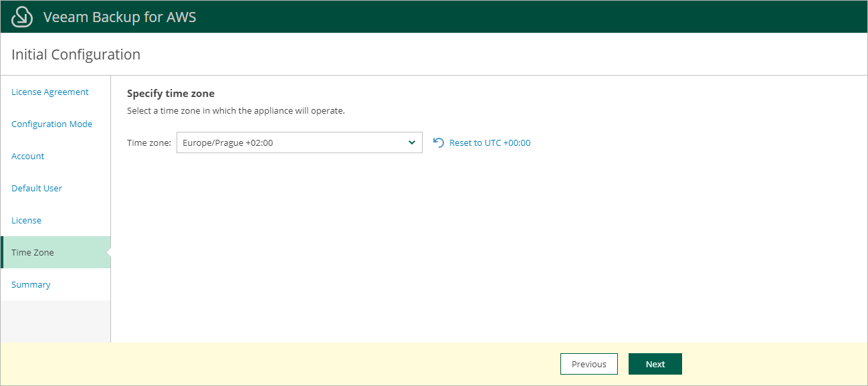
Task: Click the time zone description text
Action: (235, 110)
